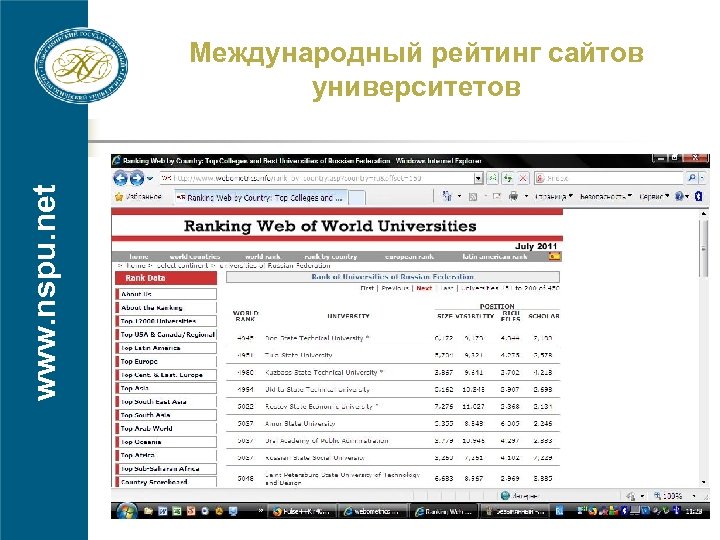
Task: Click 'rank by country' in the nav bar
Action: (x=331, y=257)
